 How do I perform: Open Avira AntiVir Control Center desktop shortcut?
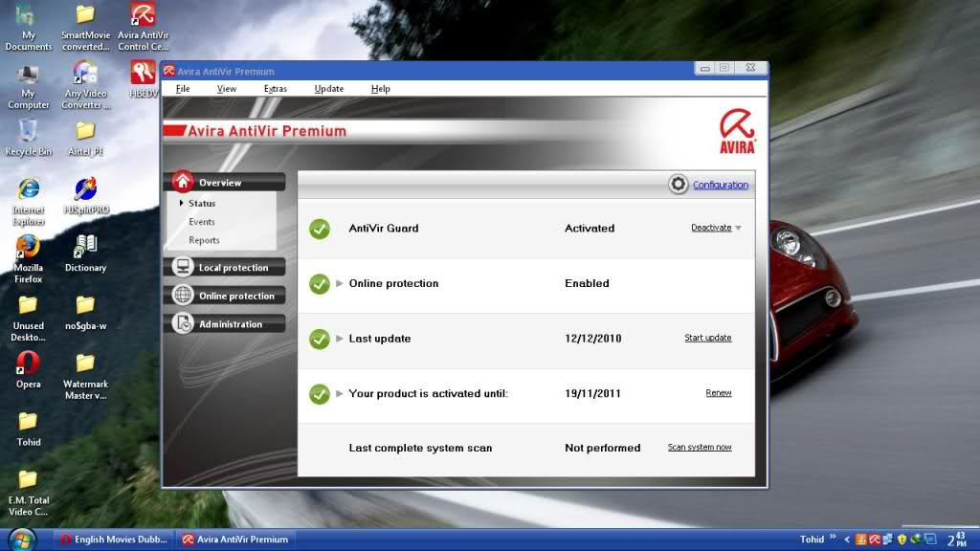[x=144, y=26]
